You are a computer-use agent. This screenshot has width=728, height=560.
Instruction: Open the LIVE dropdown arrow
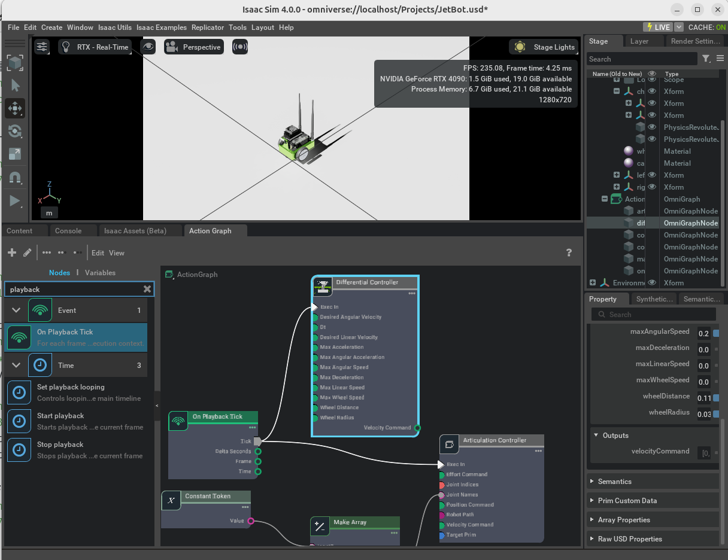[679, 27]
